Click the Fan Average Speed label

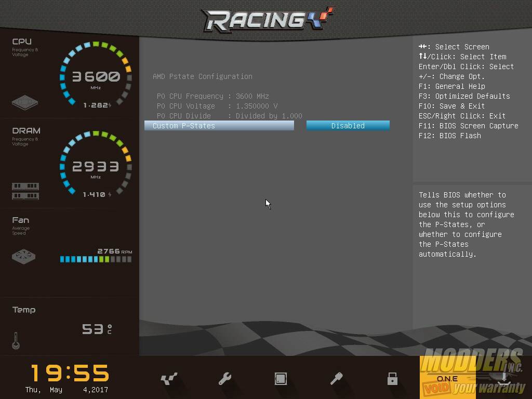point(21,225)
